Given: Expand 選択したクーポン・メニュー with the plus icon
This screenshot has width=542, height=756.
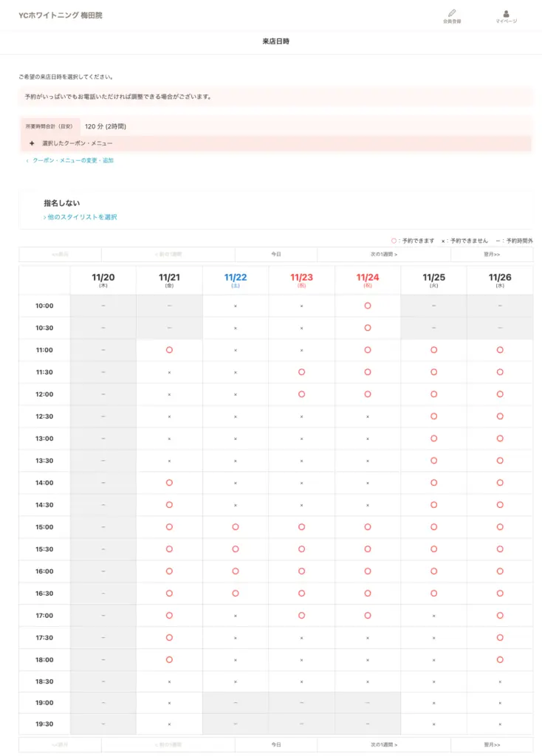Looking at the screenshot, I should click(x=32, y=143).
